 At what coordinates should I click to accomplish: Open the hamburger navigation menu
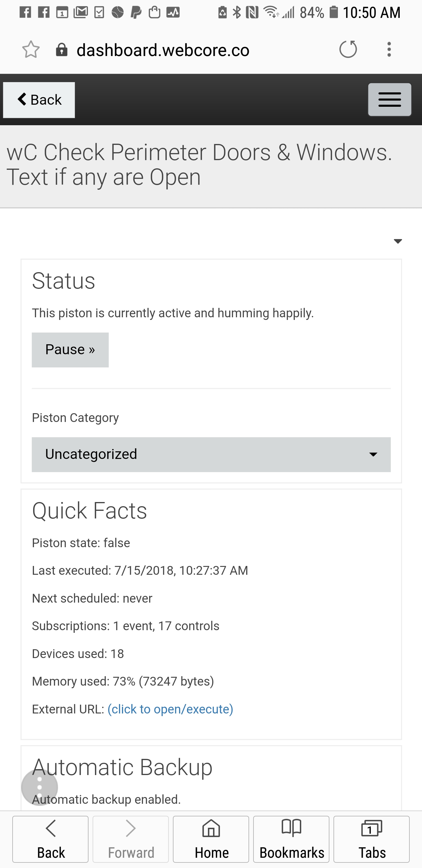tap(389, 99)
